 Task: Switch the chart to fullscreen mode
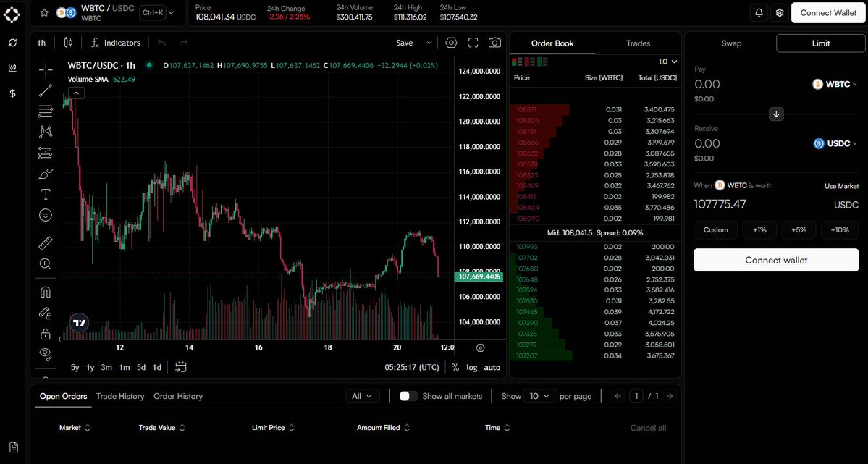click(x=473, y=43)
